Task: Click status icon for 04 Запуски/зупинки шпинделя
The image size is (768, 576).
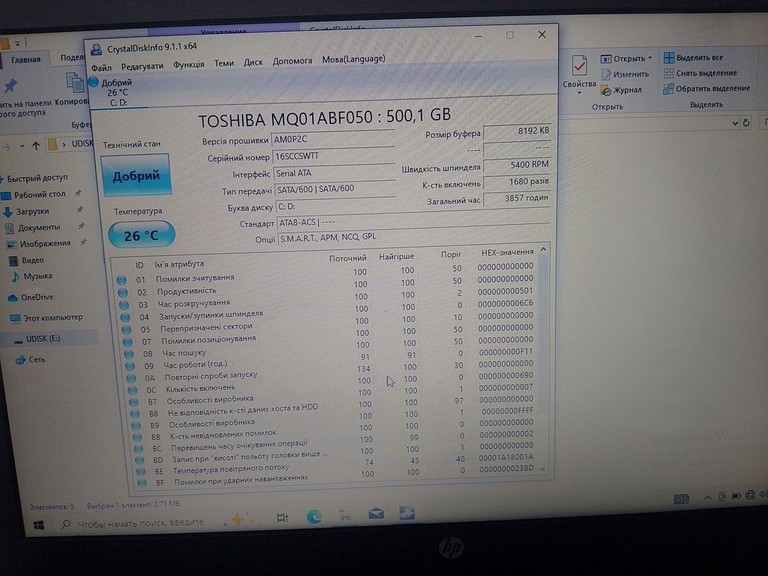Action: click(x=125, y=317)
